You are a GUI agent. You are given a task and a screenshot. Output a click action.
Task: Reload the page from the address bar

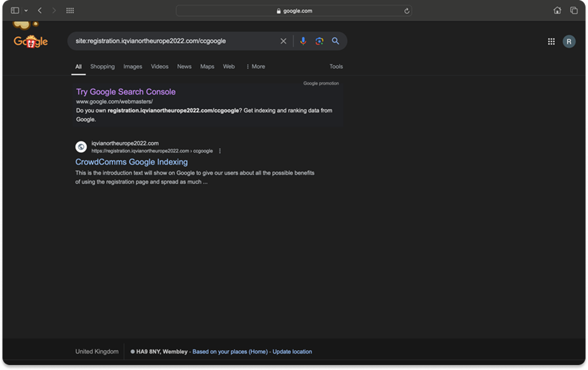point(407,11)
